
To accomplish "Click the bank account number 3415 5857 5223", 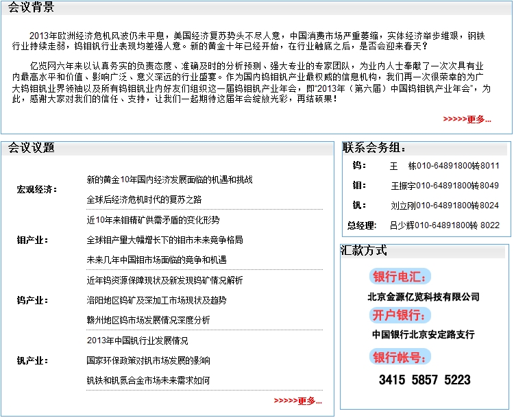I will pyautogui.click(x=424, y=380).
